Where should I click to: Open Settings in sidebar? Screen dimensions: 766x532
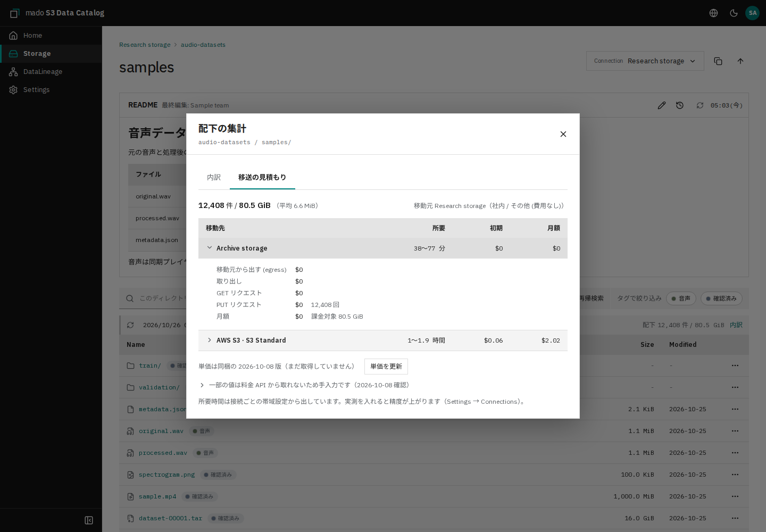pyautogui.click(x=51, y=90)
